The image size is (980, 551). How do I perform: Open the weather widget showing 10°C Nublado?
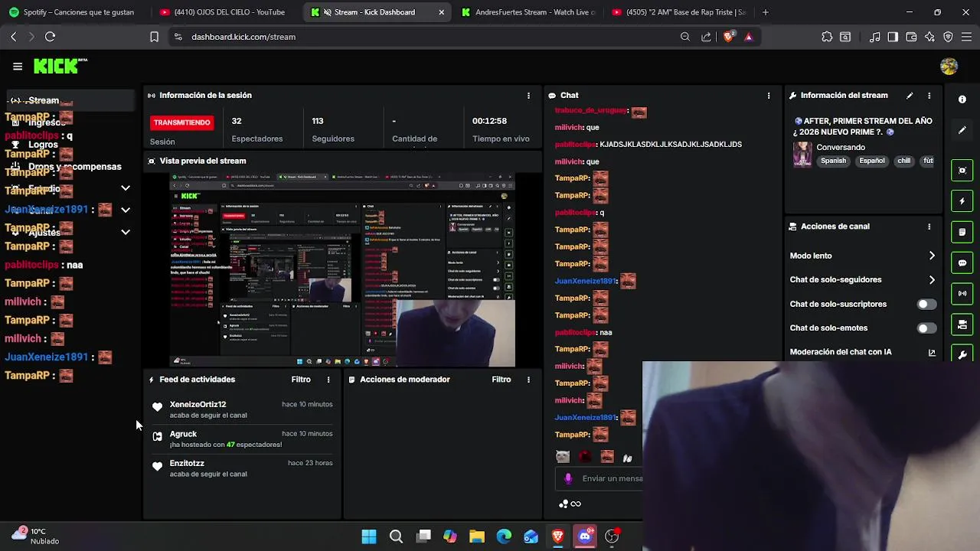tap(35, 536)
